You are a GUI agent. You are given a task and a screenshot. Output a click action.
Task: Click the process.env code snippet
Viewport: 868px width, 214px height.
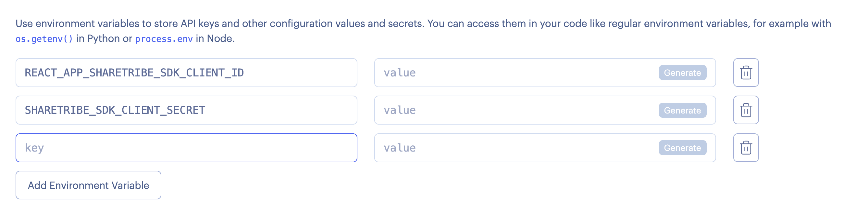coord(164,39)
